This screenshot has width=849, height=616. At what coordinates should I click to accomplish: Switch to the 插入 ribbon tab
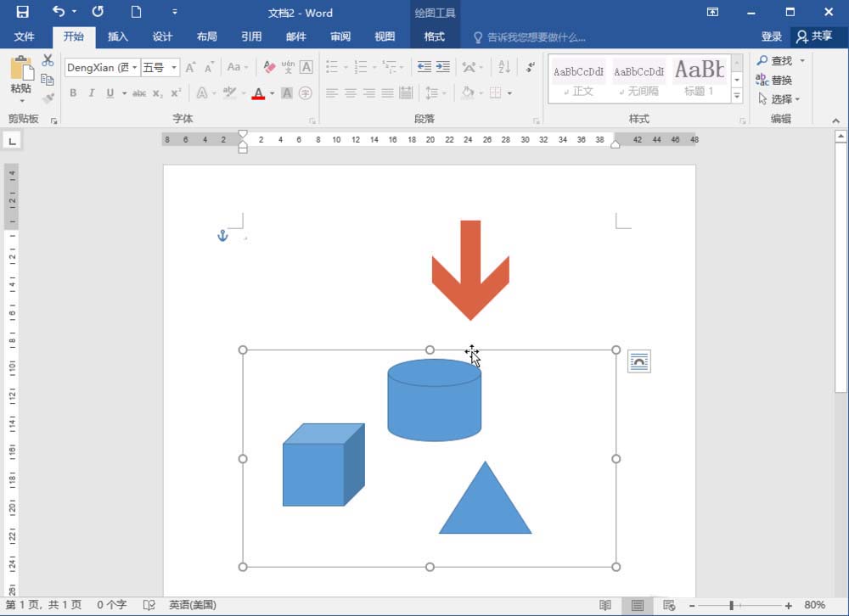pyautogui.click(x=118, y=36)
